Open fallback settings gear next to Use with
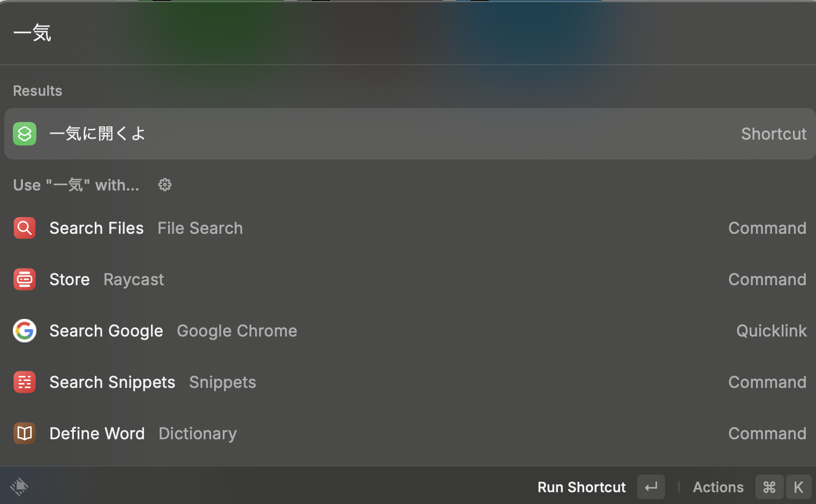This screenshot has width=816, height=504. point(165,185)
